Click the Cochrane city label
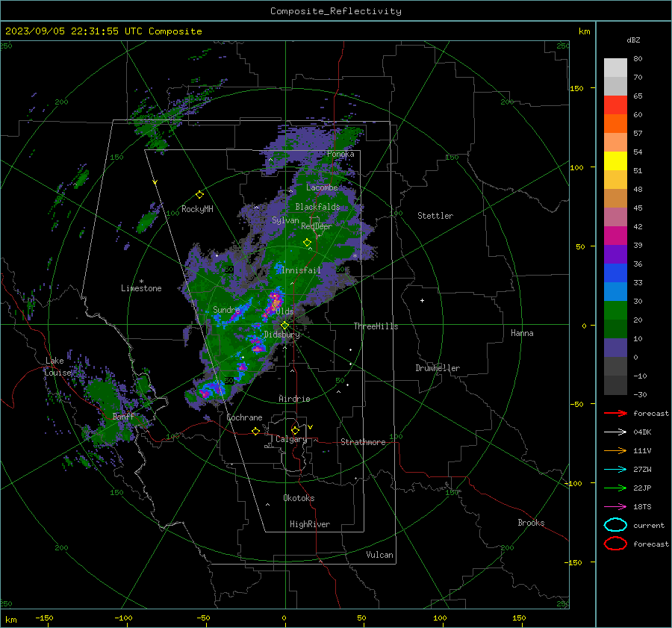 tap(244, 417)
